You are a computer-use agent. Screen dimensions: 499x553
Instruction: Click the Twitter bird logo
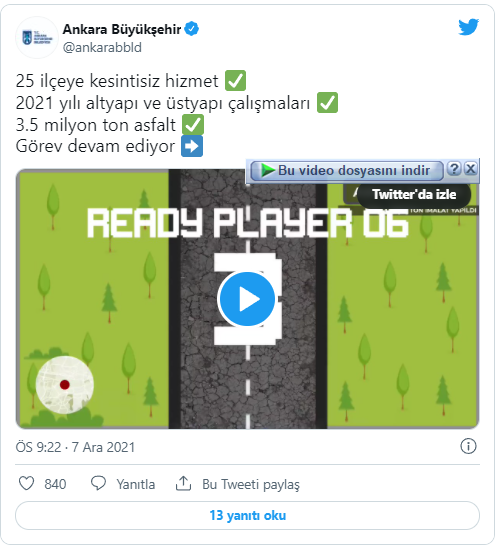[x=468, y=27]
